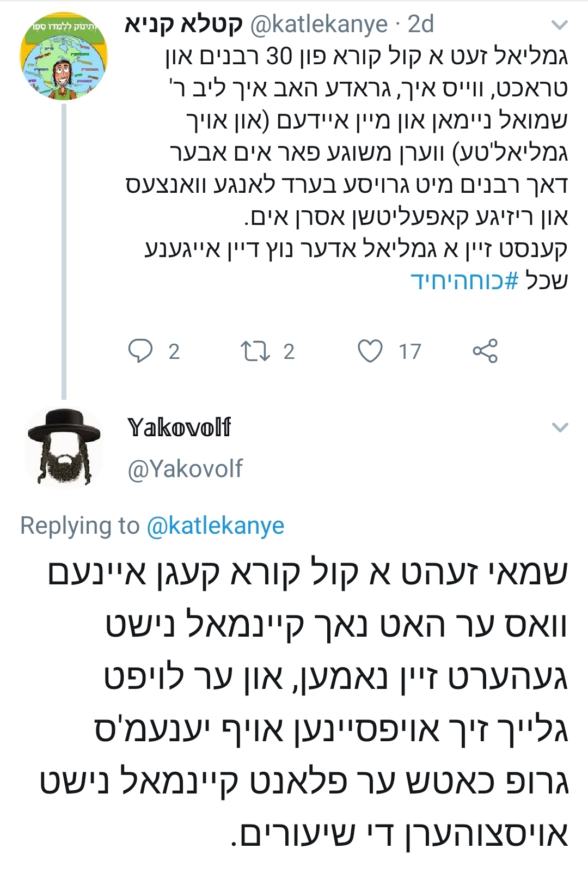Viewport: 588px width, 873px height.
Task: Open Yakovolf's hat-and-beard profile avatar
Action: click(64, 448)
